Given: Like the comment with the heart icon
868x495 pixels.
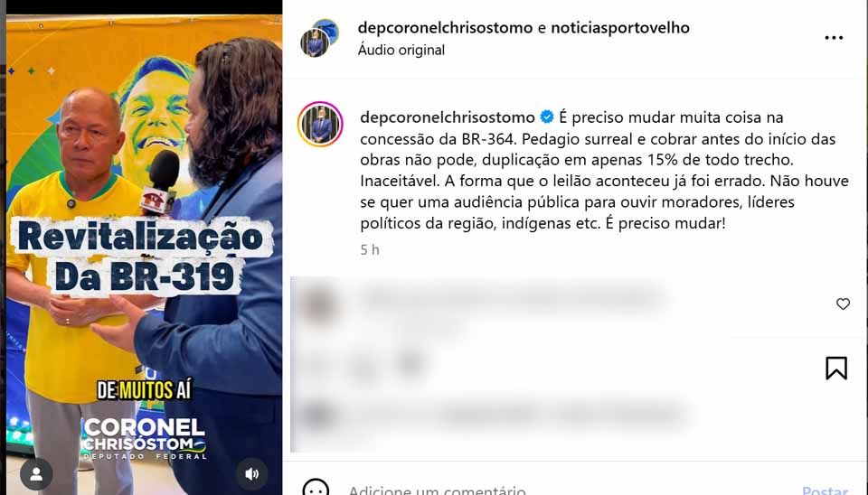Looking at the screenshot, I should tap(843, 304).
